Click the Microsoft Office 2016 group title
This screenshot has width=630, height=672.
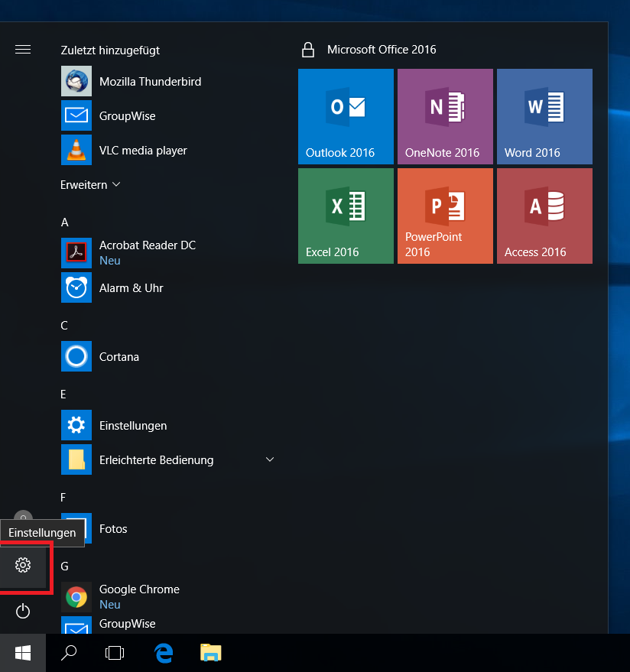click(382, 50)
